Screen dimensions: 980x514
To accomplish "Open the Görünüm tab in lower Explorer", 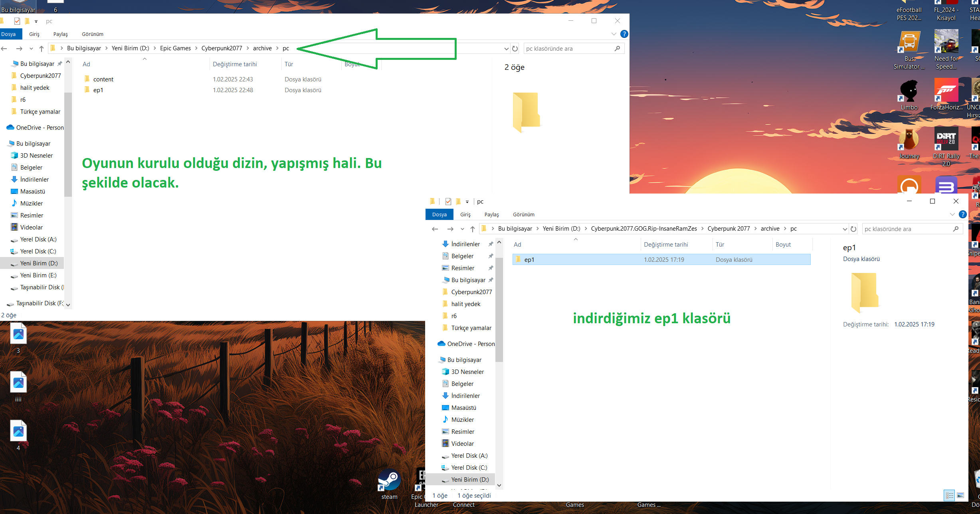I will [523, 215].
